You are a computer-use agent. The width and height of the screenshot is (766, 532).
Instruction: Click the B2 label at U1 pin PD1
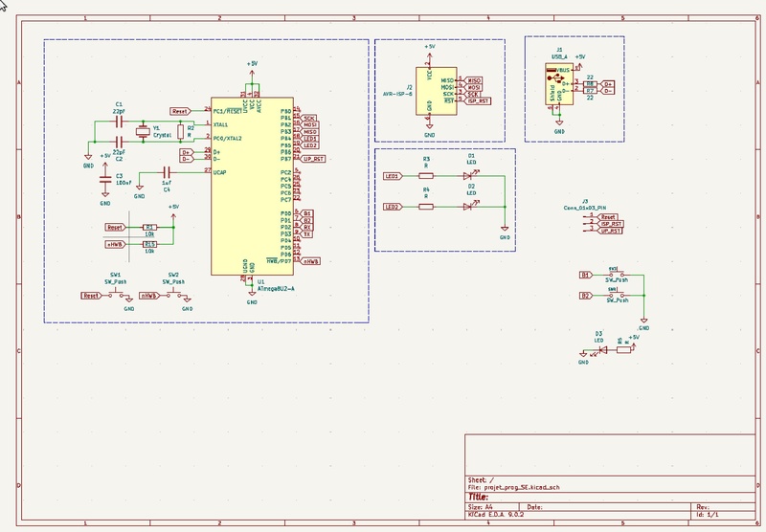click(x=306, y=221)
